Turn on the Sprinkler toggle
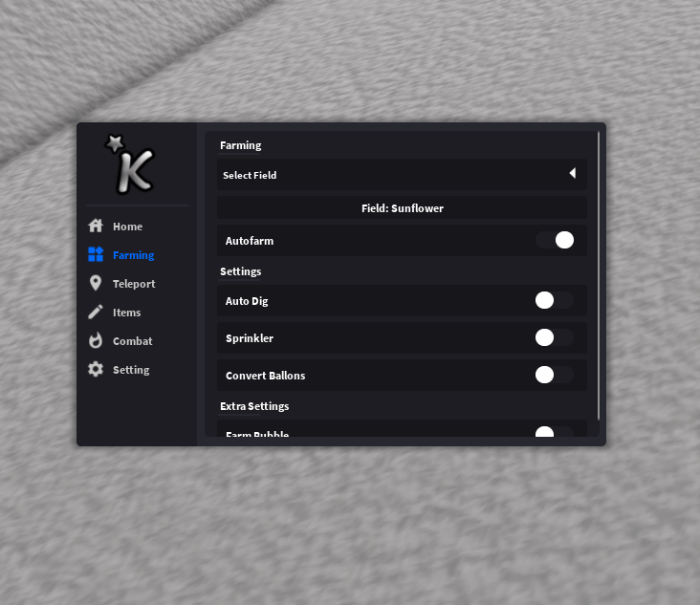Screen dimensions: 700x605 [x=555, y=337]
